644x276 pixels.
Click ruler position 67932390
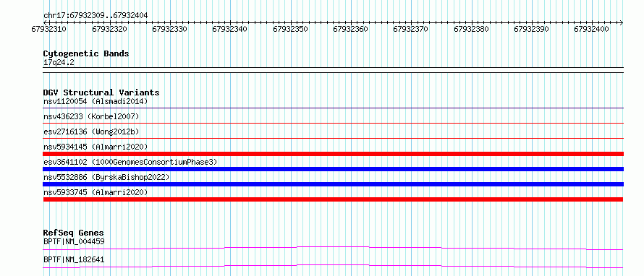(531, 29)
